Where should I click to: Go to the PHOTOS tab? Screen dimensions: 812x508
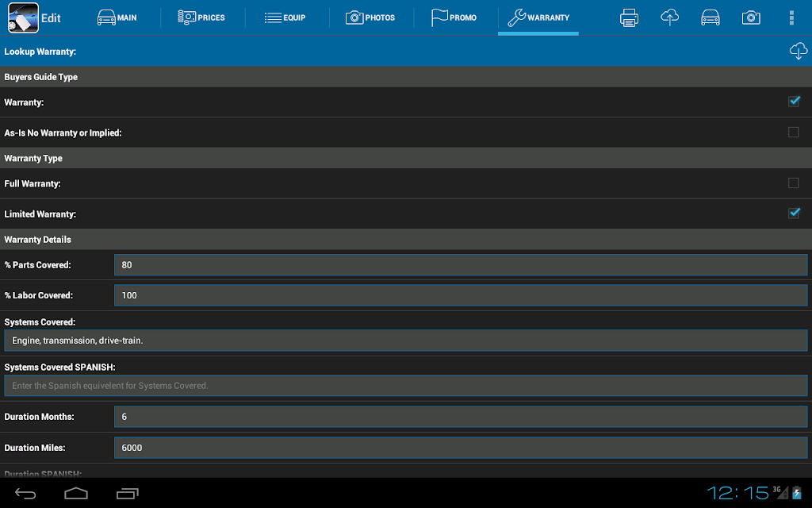click(370, 17)
